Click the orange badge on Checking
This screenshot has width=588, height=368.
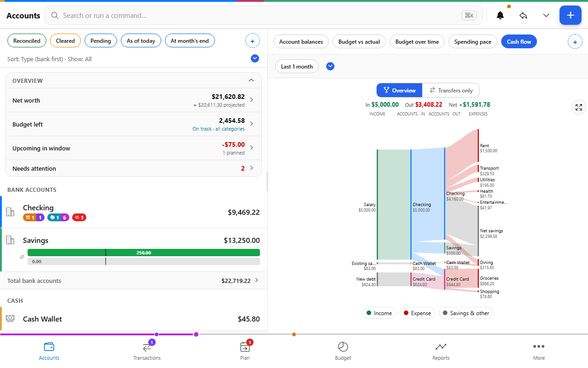29,218
